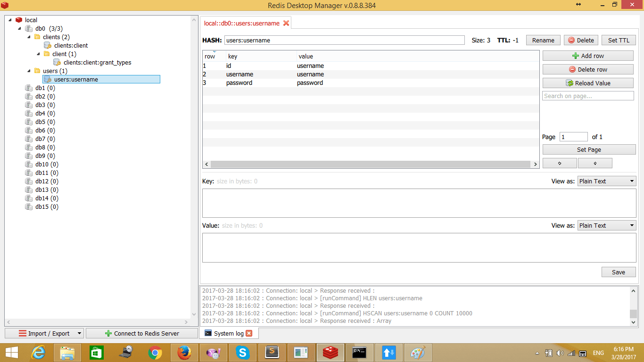Click the Save button
Image resolution: width=644 pixels, height=362 pixels.
coord(619,272)
